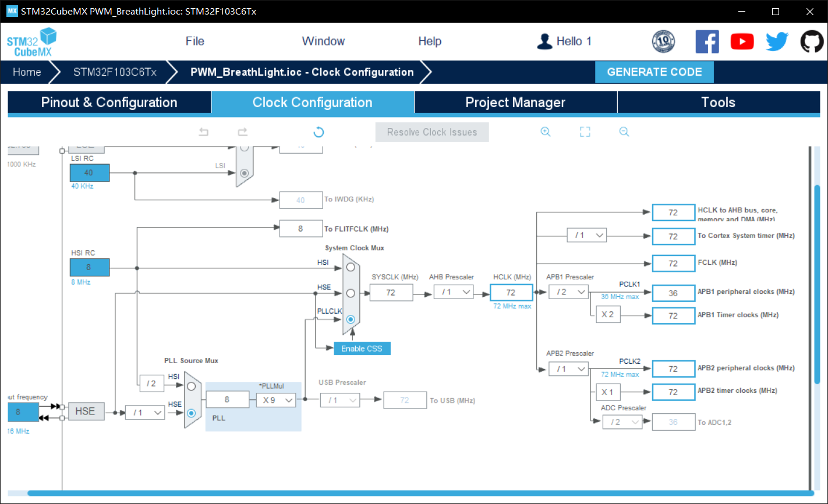Screen dimensions: 828x504
Task: Open the APB1 Prescaler dropdown
Action: (x=569, y=292)
